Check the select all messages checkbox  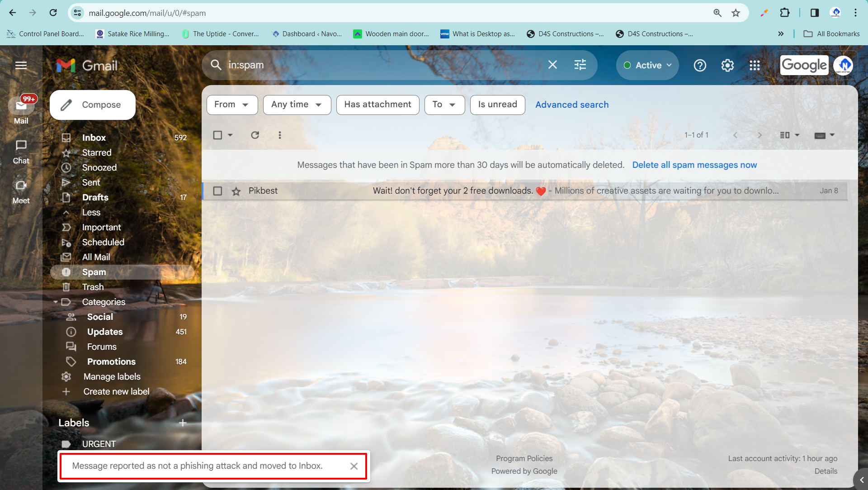click(x=217, y=135)
